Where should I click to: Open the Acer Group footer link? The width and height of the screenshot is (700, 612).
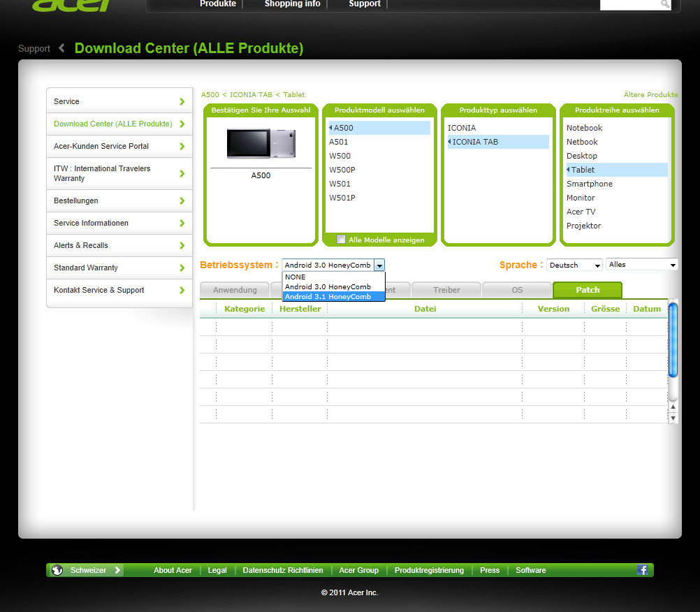coord(358,570)
